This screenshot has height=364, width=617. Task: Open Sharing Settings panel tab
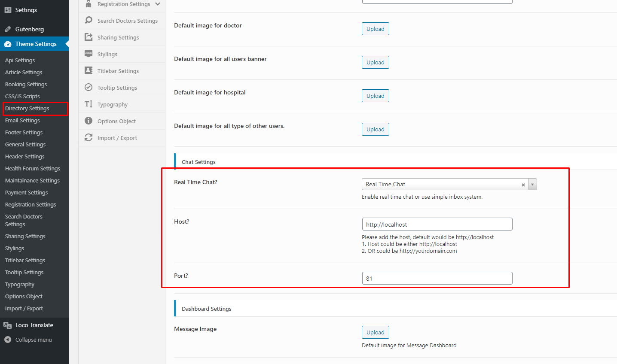pyautogui.click(x=122, y=37)
